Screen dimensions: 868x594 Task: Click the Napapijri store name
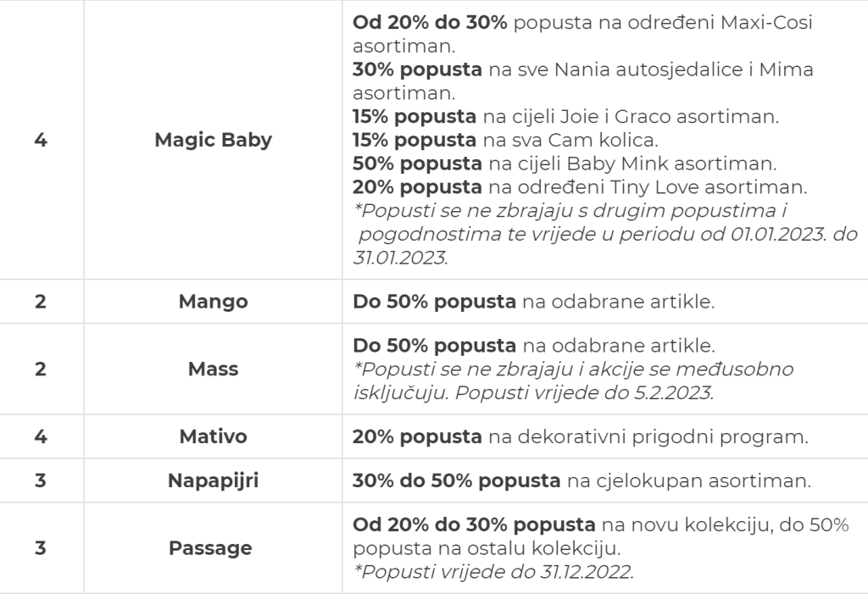[x=213, y=480]
